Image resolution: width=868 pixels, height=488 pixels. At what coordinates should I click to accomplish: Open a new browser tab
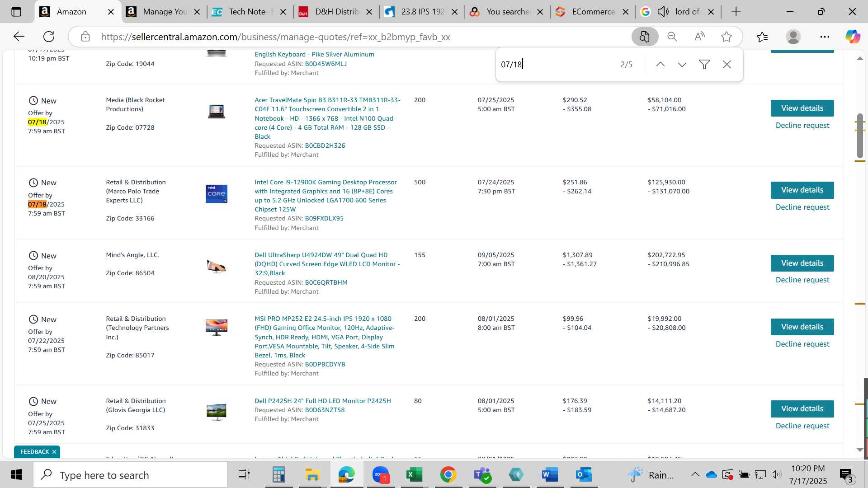coord(736,12)
